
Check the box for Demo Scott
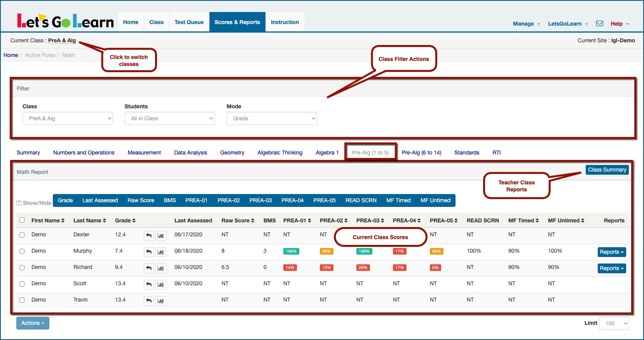coord(22,284)
